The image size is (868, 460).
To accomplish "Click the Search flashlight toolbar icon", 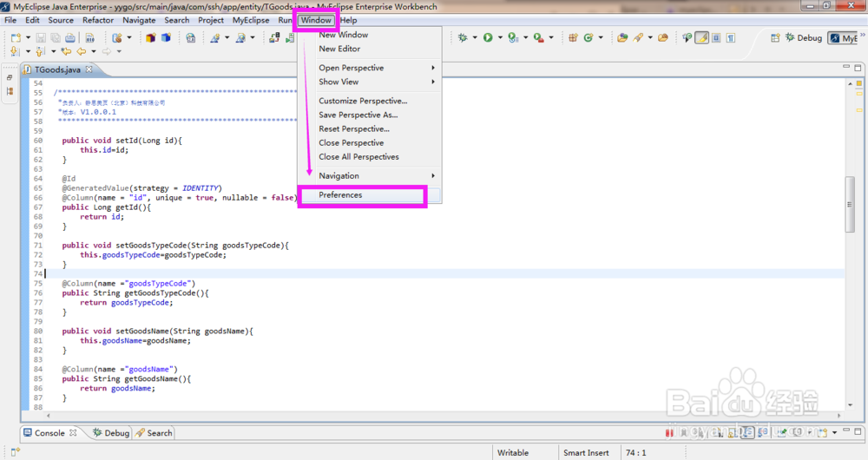I will tap(638, 37).
